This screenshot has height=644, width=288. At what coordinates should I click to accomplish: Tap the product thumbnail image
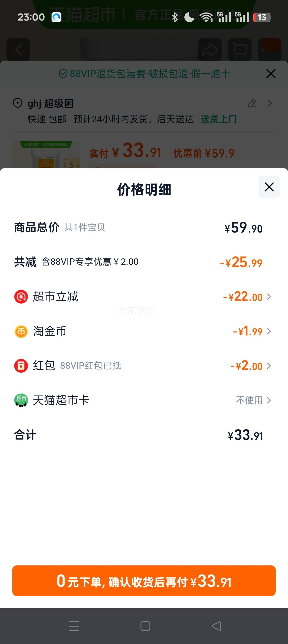pyautogui.click(x=46, y=154)
